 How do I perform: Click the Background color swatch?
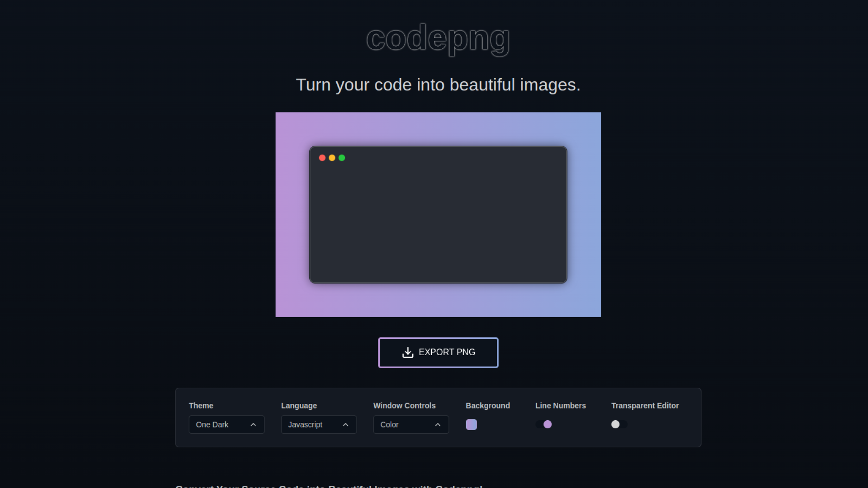click(x=472, y=424)
